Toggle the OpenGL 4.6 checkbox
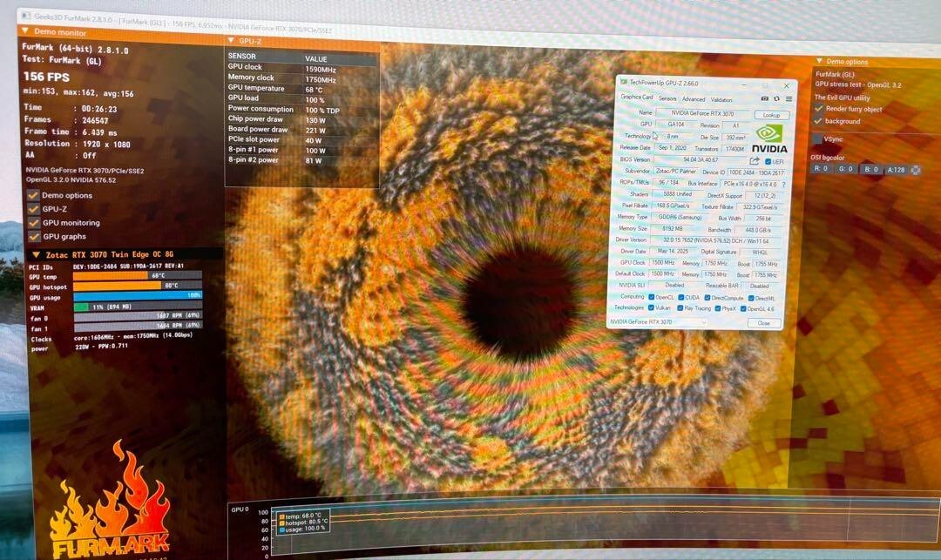 (743, 309)
